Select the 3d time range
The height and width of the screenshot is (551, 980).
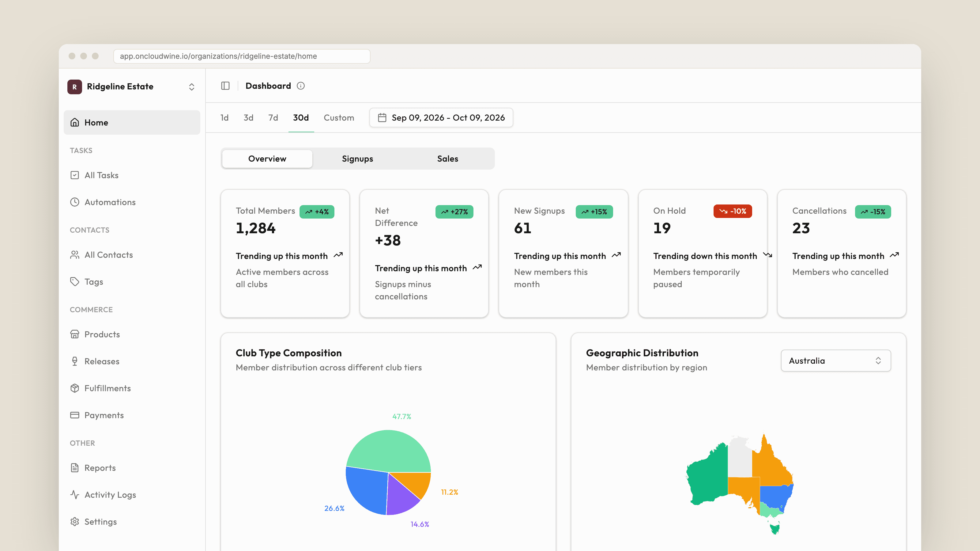pyautogui.click(x=248, y=118)
